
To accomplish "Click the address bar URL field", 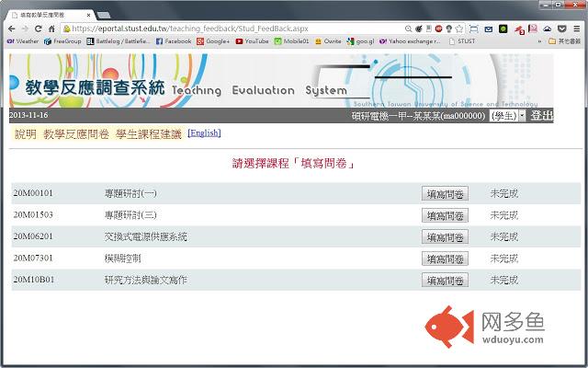I will click(232, 29).
